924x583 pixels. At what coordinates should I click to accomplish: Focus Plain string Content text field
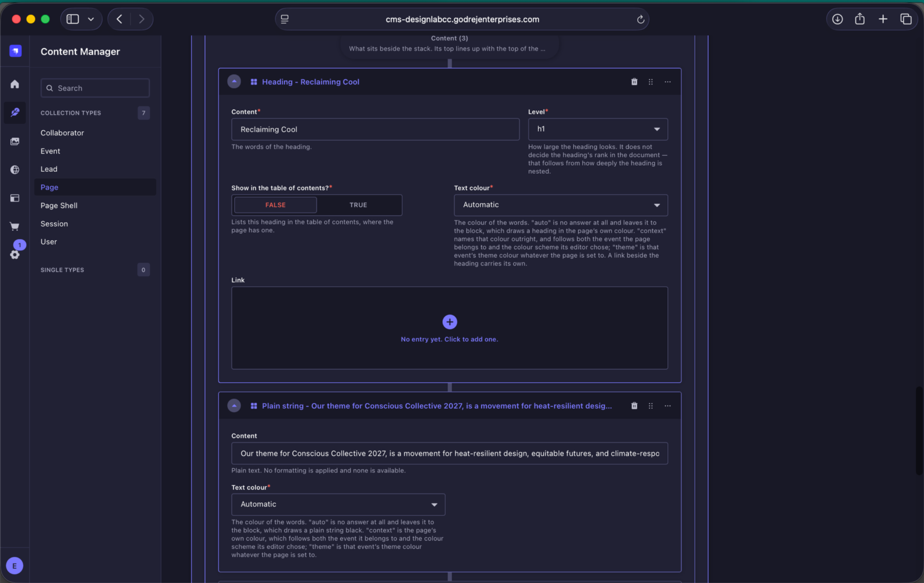(449, 453)
